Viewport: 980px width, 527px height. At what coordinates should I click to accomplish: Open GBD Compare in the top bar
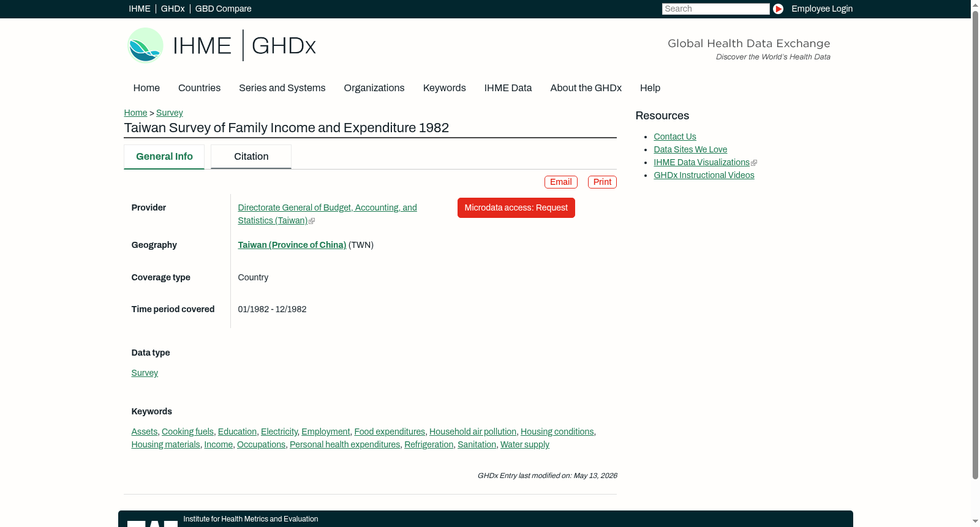point(223,9)
